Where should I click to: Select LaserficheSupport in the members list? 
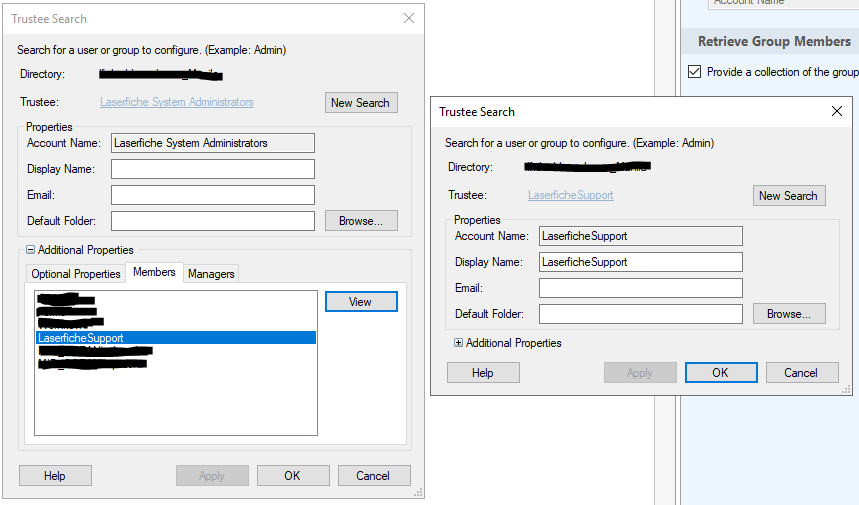[176, 338]
